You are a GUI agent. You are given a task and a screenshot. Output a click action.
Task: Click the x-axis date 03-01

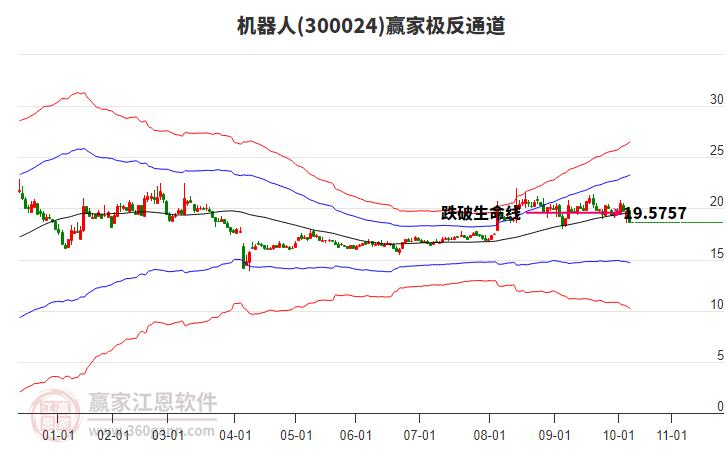tap(168, 435)
